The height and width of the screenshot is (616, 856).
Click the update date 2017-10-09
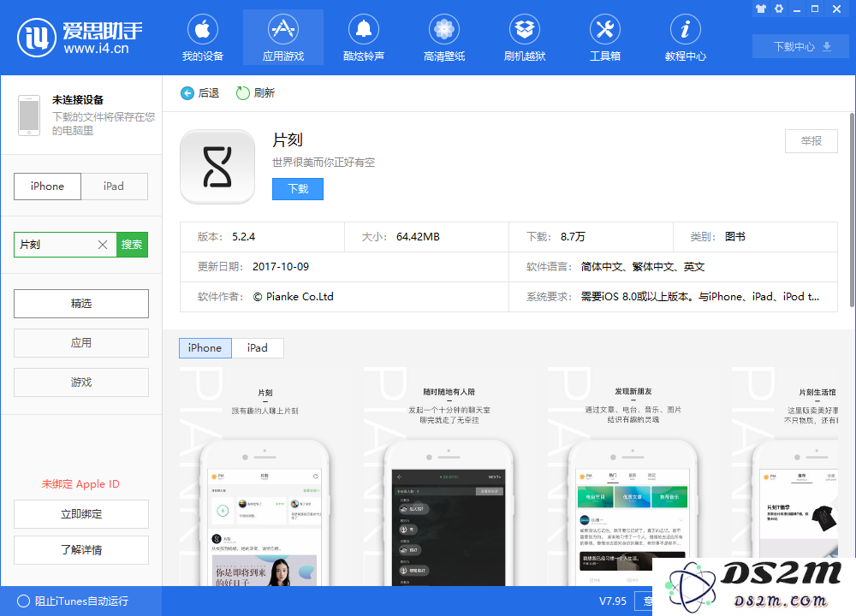(281, 267)
